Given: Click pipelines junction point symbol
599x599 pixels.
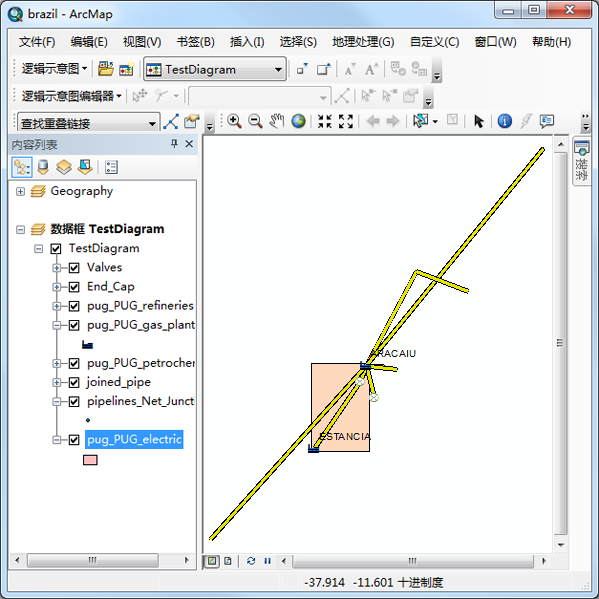Looking at the screenshot, I should [x=88, y=420].
